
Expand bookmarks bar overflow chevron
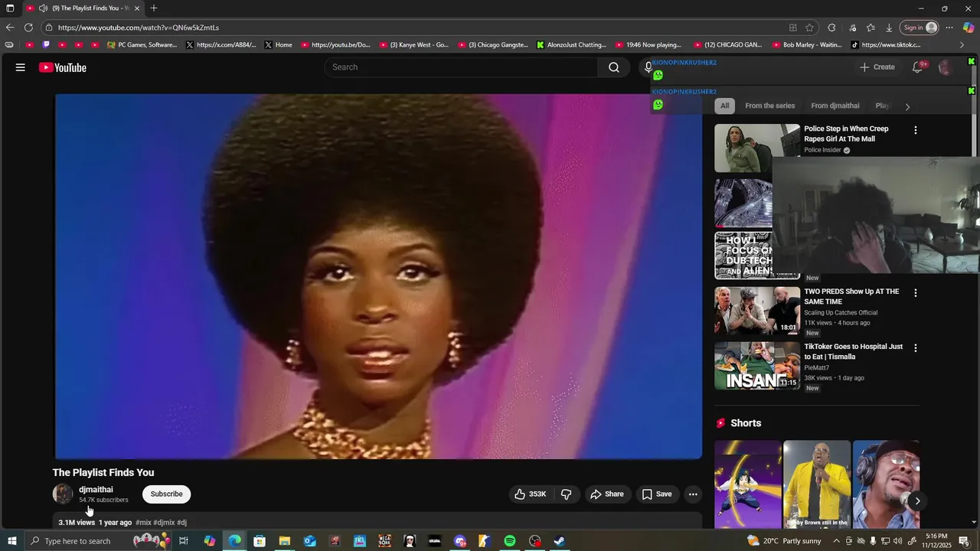tap(962, 45)
